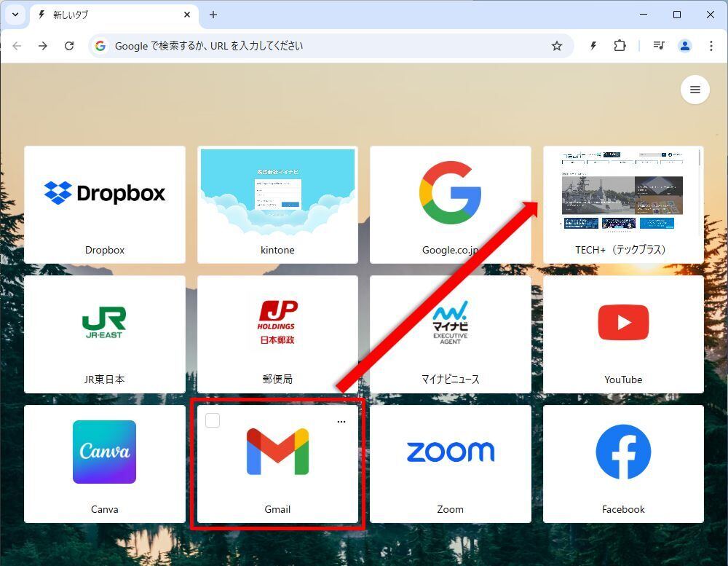Close the Chrome window
The width and height of the screenshot is (728, 566).
pos(711,15)
